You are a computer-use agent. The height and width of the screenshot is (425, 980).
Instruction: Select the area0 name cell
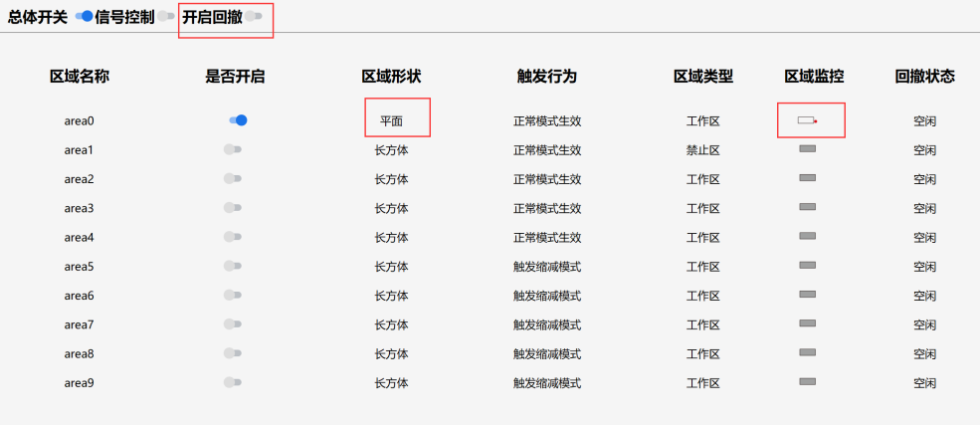tap(79, 120)
